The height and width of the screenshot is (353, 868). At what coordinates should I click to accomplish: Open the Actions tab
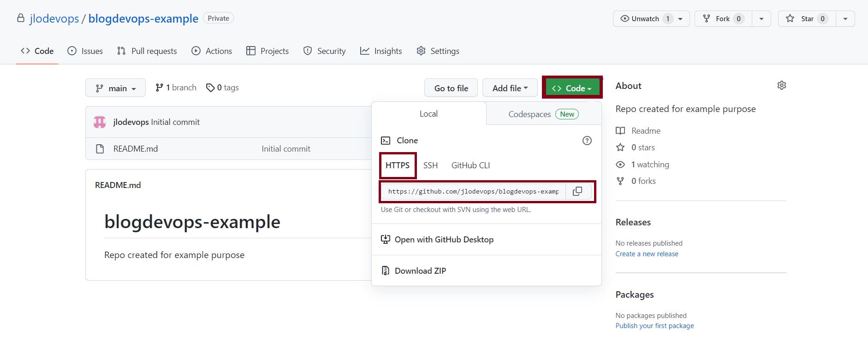tap(212, 51)
